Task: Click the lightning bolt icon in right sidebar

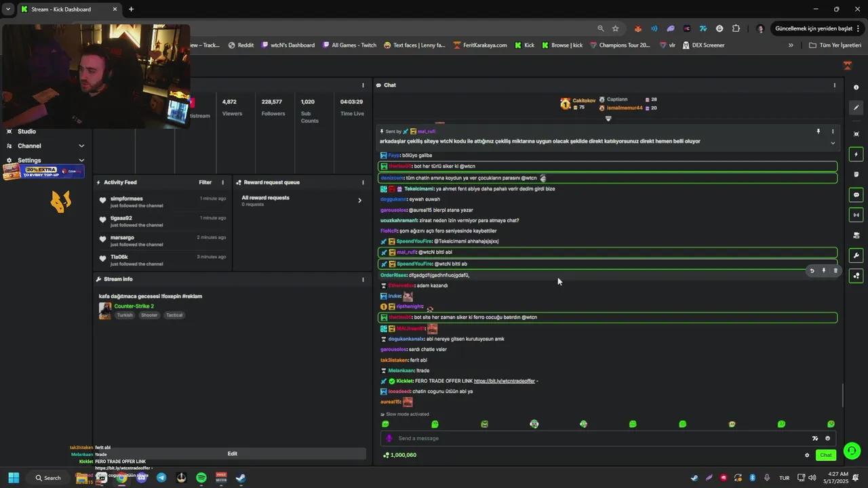Action: click(x=856, y=155)
